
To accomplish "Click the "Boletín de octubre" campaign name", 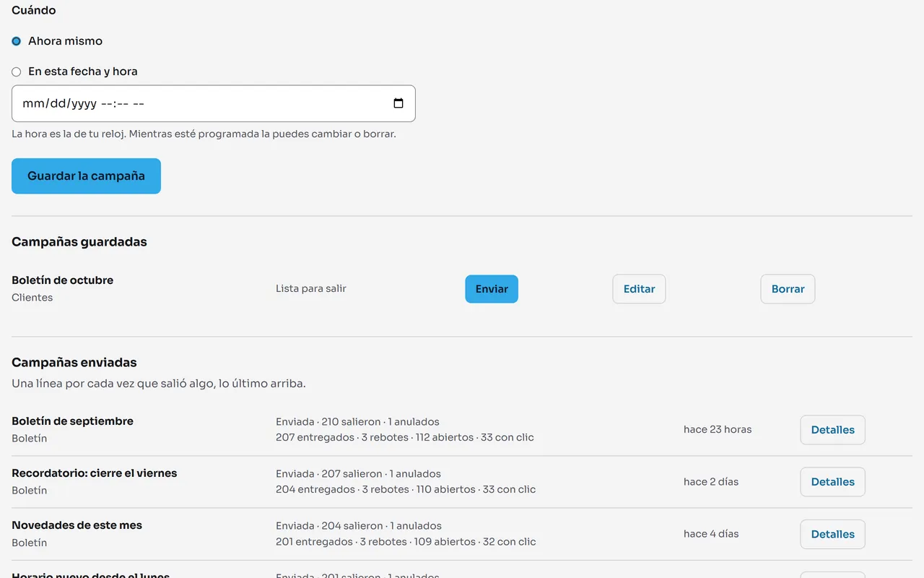I will click(63, 280).
